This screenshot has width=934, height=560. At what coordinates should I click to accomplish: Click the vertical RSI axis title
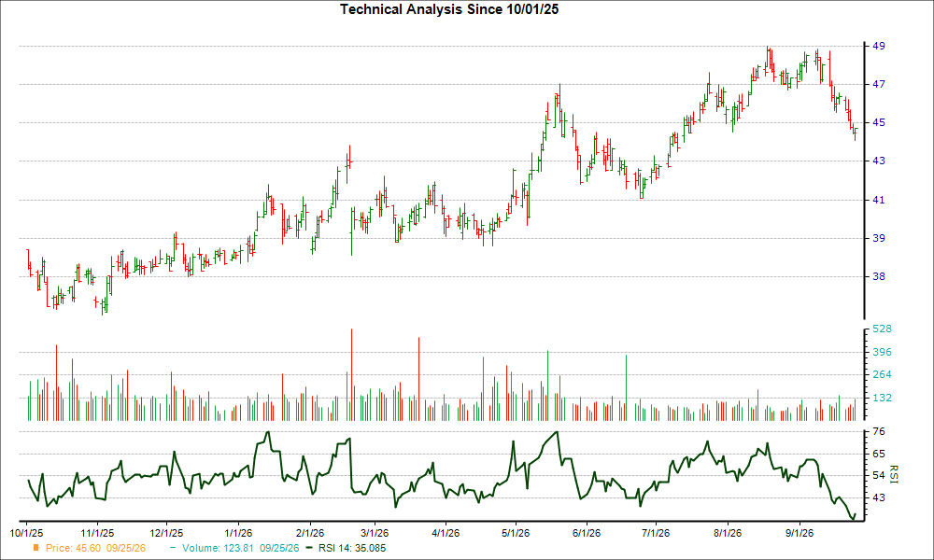click(893, 475)
